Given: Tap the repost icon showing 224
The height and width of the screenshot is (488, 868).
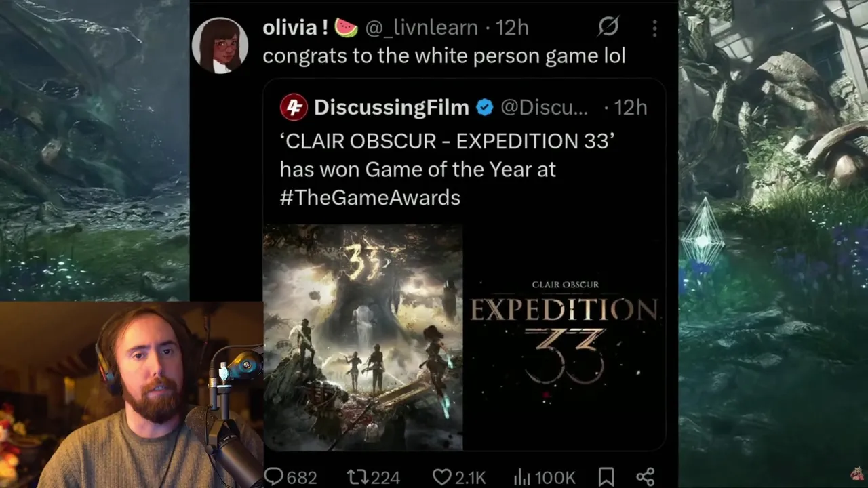Looking at the screenshot, I should pos(357,477).
